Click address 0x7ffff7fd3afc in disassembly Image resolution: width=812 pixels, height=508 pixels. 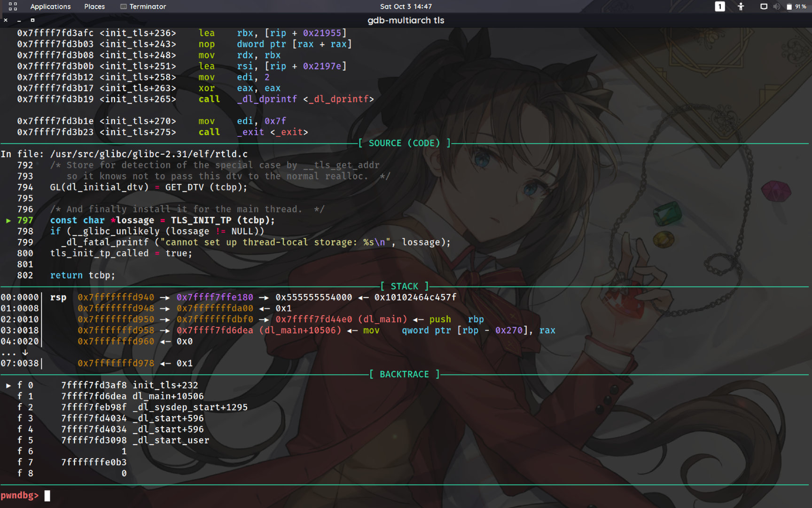pos(55,33)
